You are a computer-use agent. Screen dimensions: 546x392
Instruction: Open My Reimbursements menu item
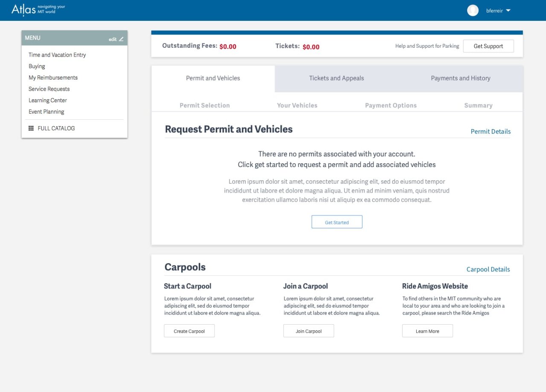pos(53,78)
